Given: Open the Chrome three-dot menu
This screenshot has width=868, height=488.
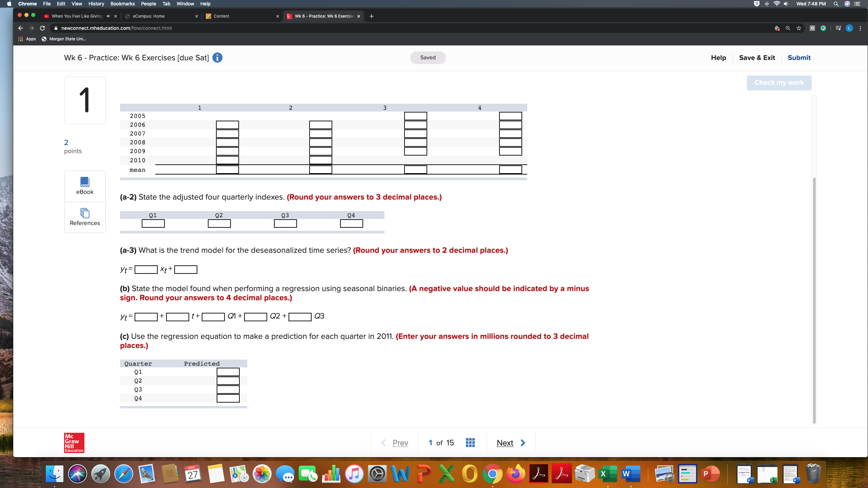Looking at the screenshot, I should click(860, 28).
